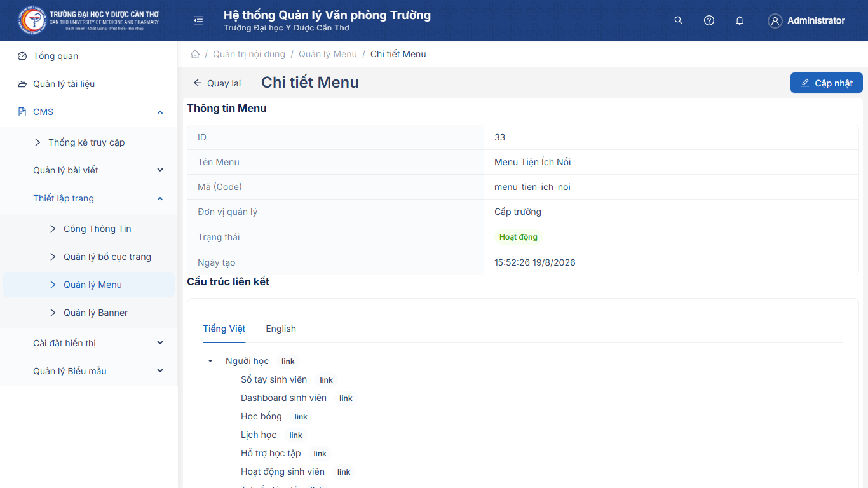Viewport: 868px width, 488px height.
Task: Open Cổng Thông Tin menu item
Action: pyautogui.click(x=88, y=229)
